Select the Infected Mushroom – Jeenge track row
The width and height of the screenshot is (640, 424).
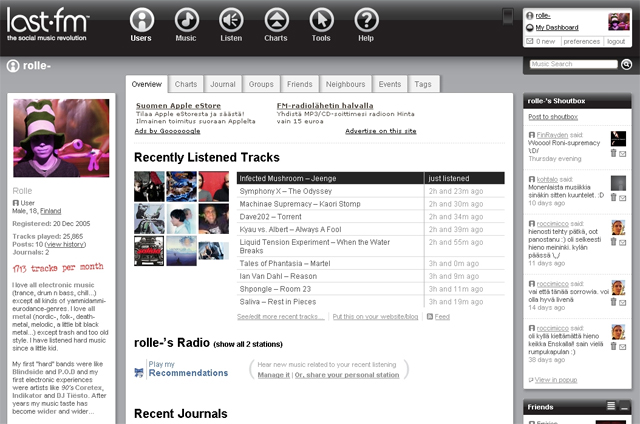pos(371,178)
